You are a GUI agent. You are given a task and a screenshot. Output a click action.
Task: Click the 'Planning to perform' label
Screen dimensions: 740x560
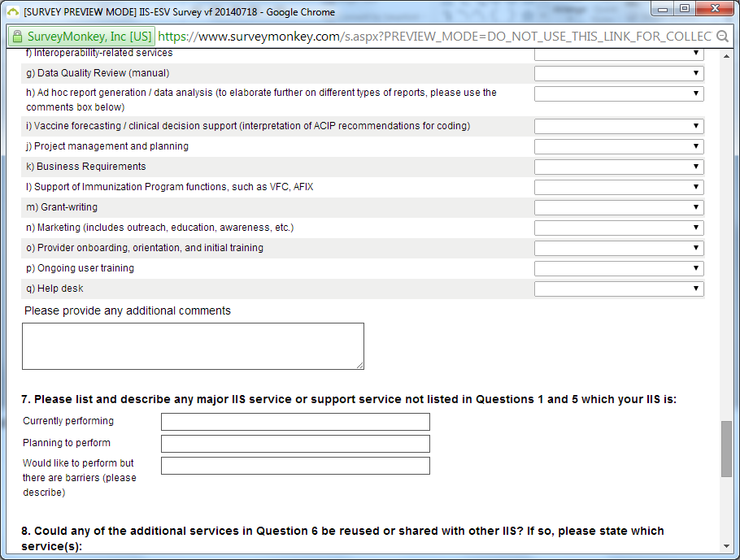(67, 442)
